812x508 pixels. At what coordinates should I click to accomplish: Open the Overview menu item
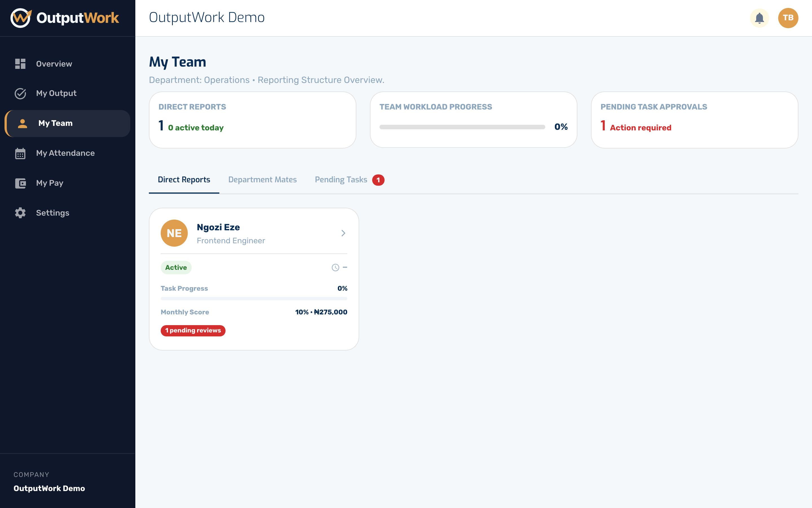[x=67, y=64]
